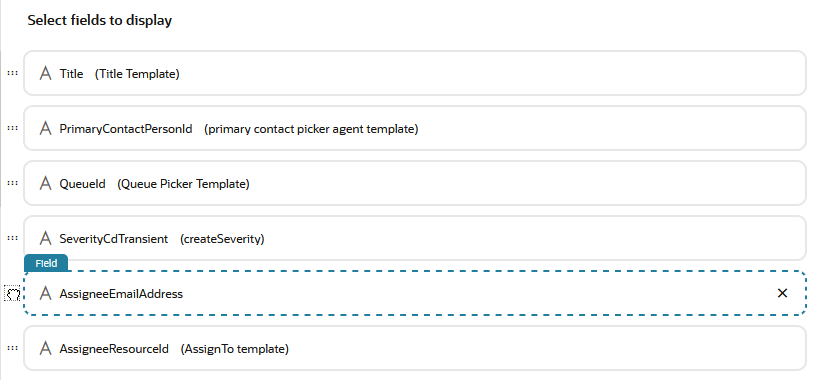820x380 pixels.
Task: Click the grab handle beside AssigneeEmailAddress
Action: 13,294
